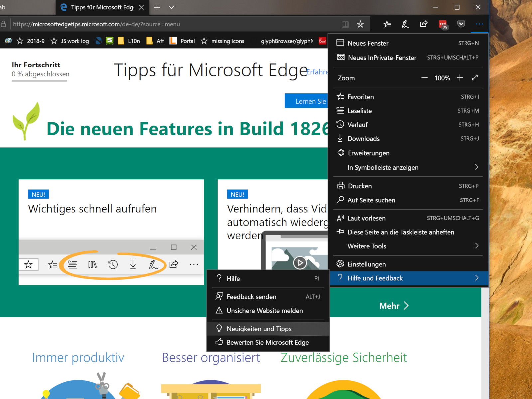Open Erweiterungen menu entry

click(x=408, y=153)
